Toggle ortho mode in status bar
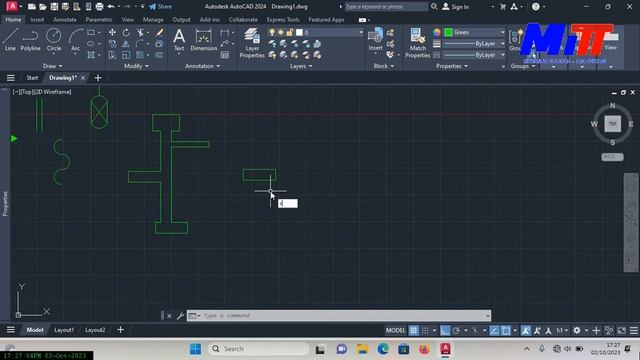 pyautogui.click(x=445, y=330)
